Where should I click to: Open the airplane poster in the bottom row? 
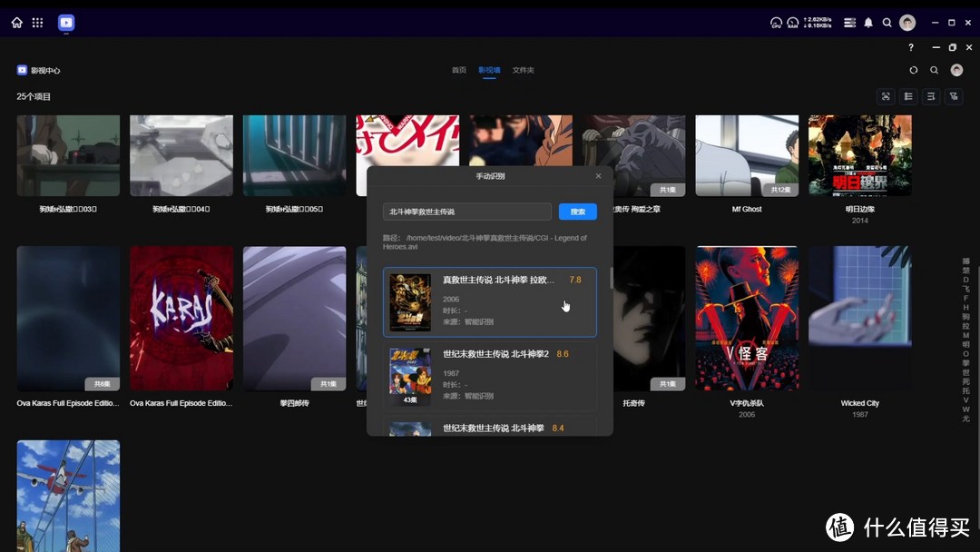point(68,496)
